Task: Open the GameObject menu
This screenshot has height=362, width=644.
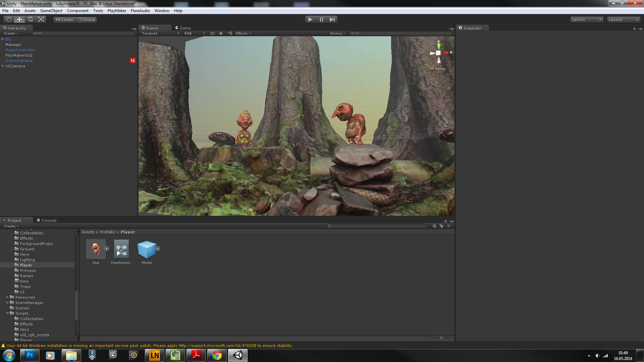Action: coord(51,11)
